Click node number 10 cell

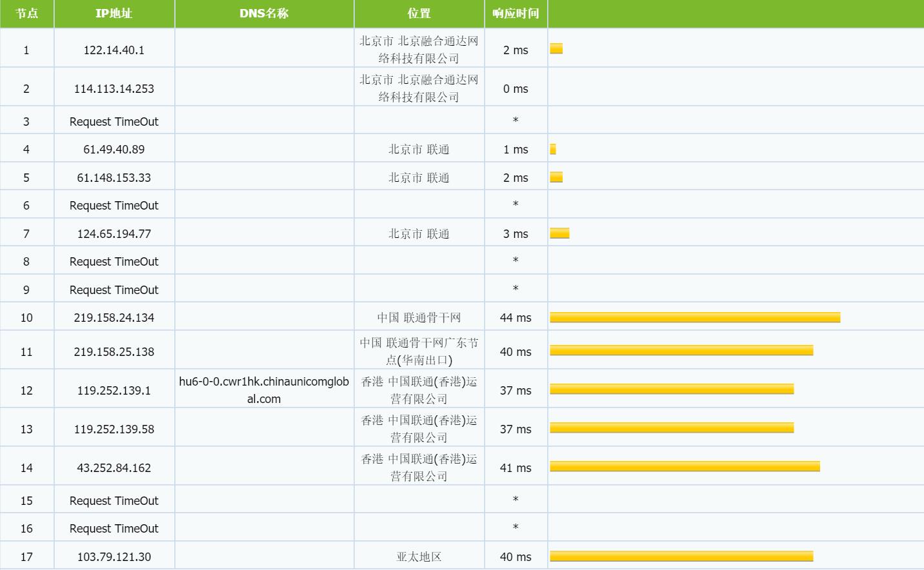click(26, 318)
